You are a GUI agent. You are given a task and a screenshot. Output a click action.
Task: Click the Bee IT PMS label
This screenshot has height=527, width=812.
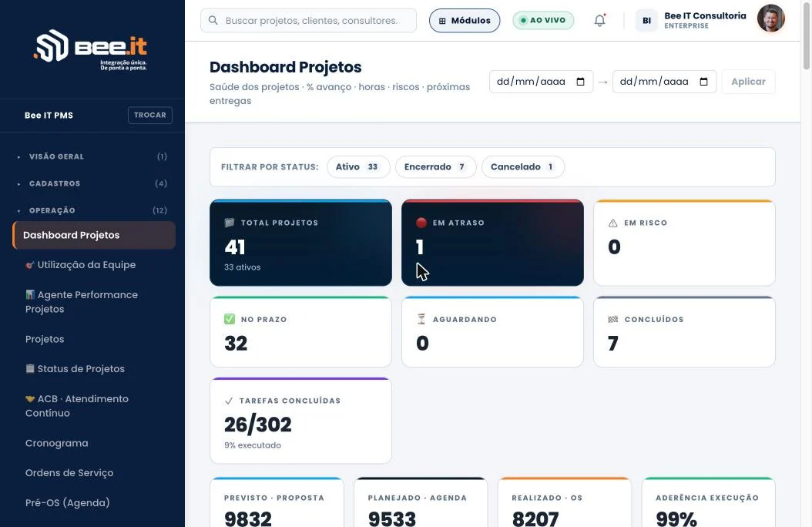tap(49, 116)
